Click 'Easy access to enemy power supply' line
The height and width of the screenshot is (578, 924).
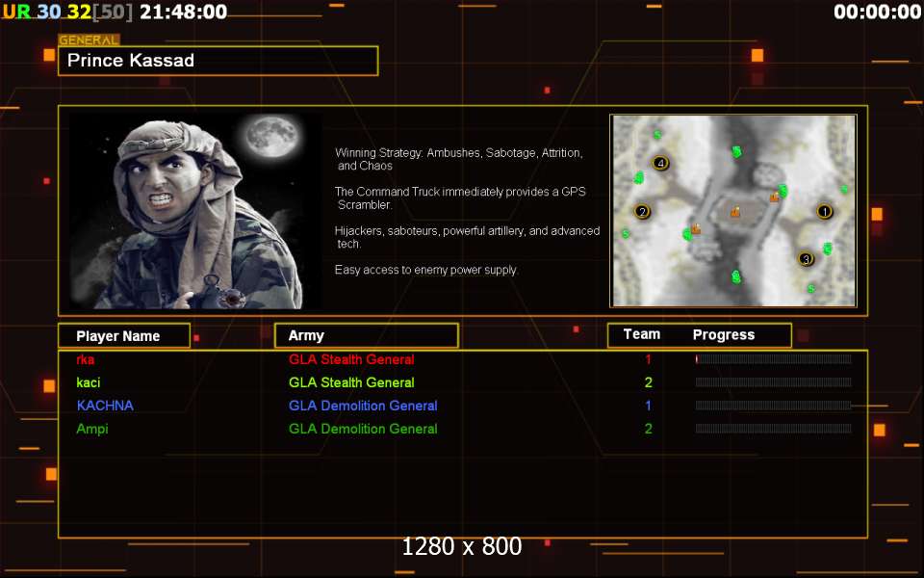coord(426,270)
